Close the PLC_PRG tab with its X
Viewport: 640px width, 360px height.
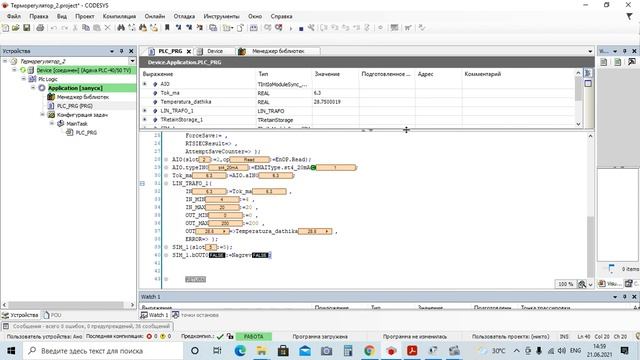pyautogui.click(x=189, y=51)
